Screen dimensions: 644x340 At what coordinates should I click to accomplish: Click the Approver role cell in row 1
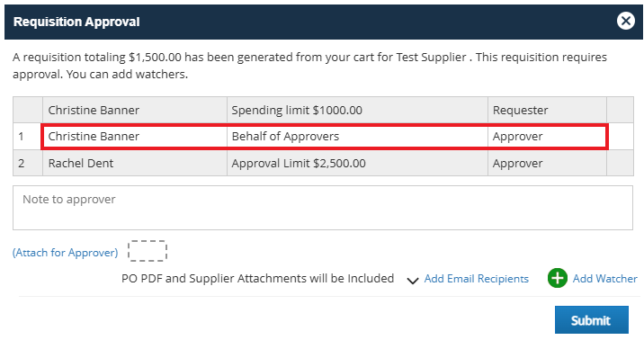[x=547, y=137]
